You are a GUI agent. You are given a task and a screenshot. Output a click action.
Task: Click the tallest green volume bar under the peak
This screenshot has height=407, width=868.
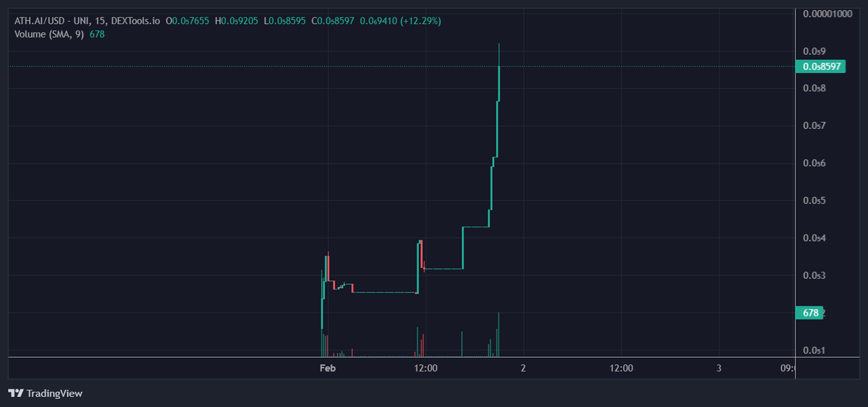[499, 335]
